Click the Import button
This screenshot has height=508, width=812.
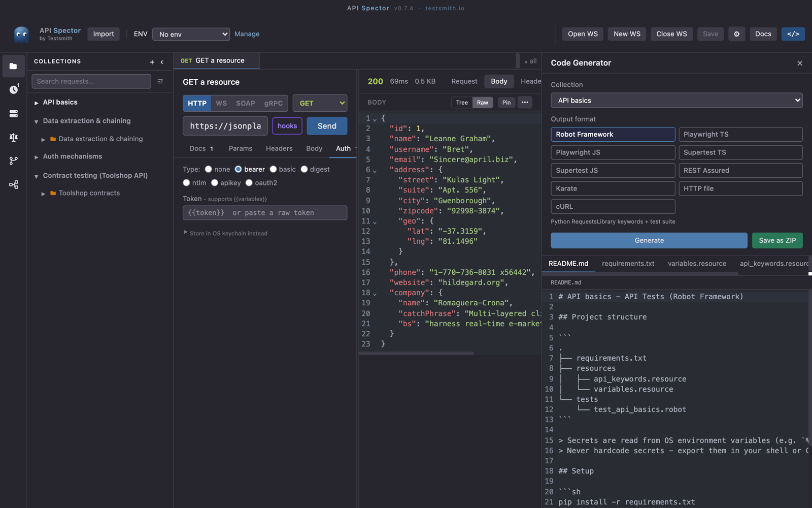104,34
